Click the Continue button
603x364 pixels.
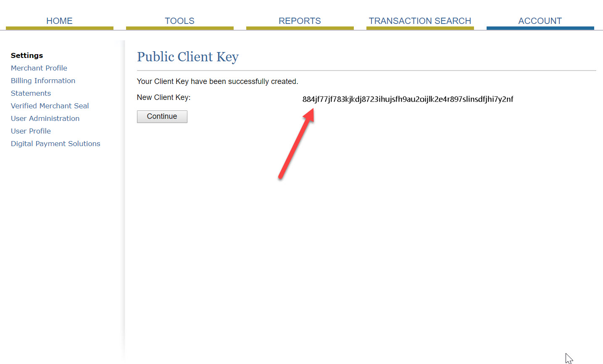point(162,116)
